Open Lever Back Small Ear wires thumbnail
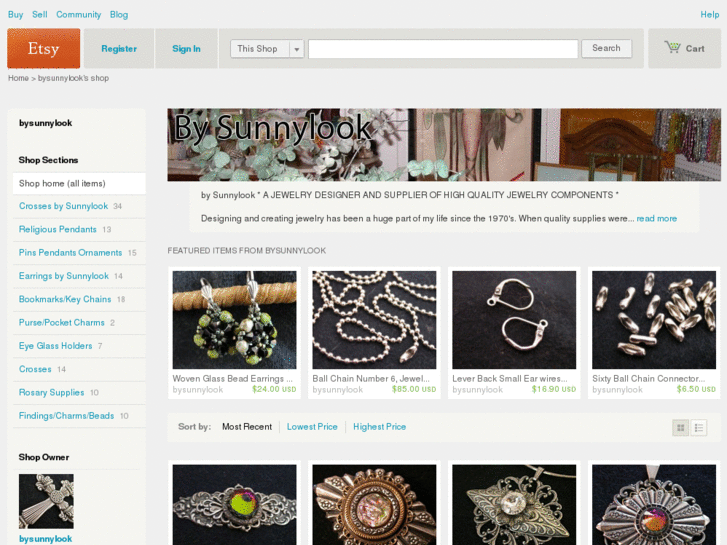This screenshot has width=727, height=545. coord(514,320)
